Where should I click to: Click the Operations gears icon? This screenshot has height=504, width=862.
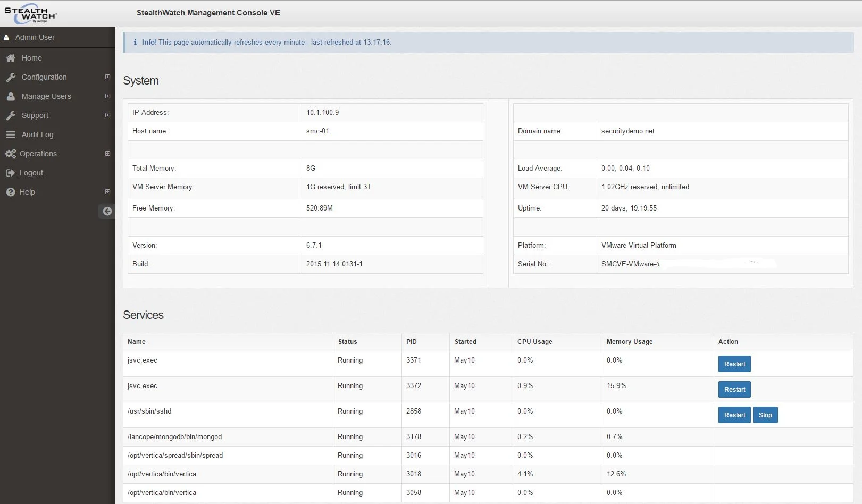[11, 154]
